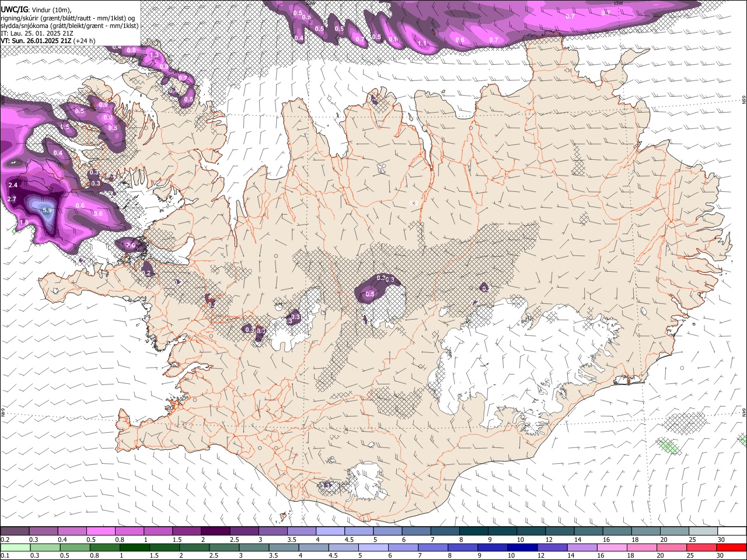Screen dimensions: 747x560
Task: Click the 2.4 snowfall value on map
Action: point(13,185)
